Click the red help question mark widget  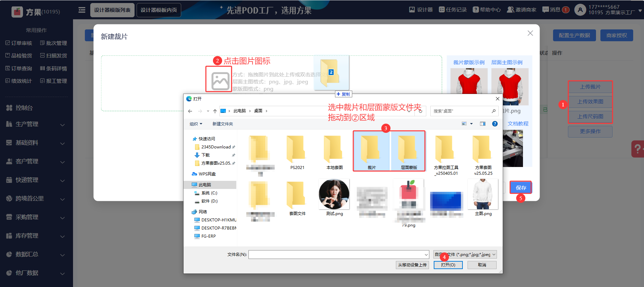point(638,149)
